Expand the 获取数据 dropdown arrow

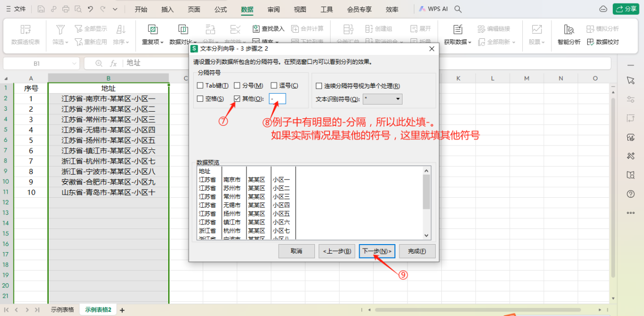pyautogui.click(x=469, y=42)
